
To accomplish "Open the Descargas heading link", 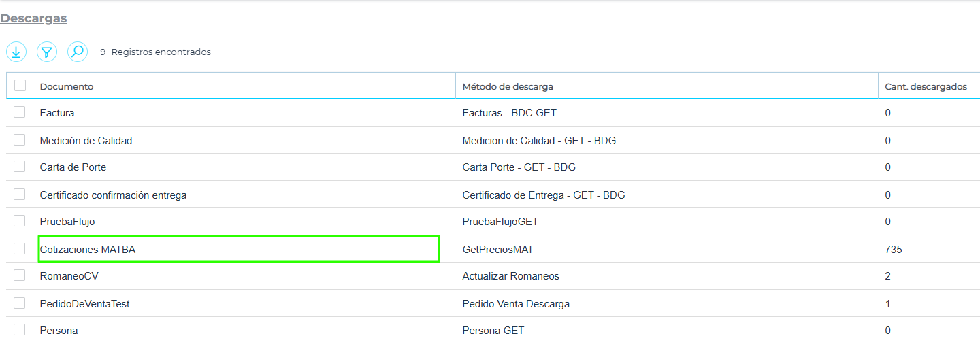I will 33,18.
